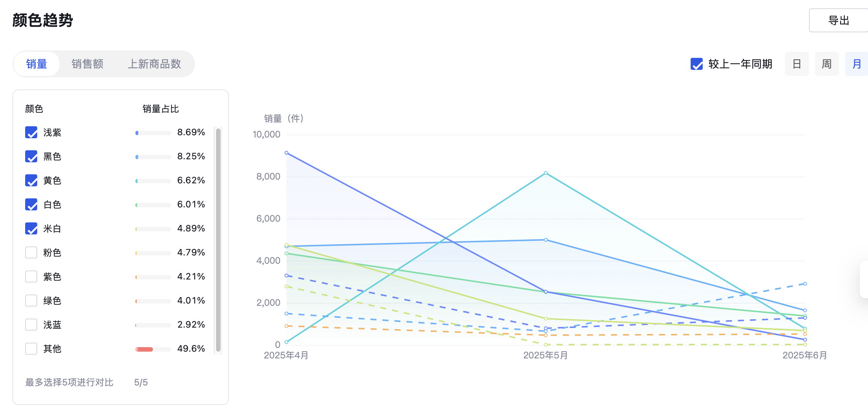Select the 销量 tab
Image resolution: width=868 pixels, height=408 pixels.
click(x=37, y=64)
